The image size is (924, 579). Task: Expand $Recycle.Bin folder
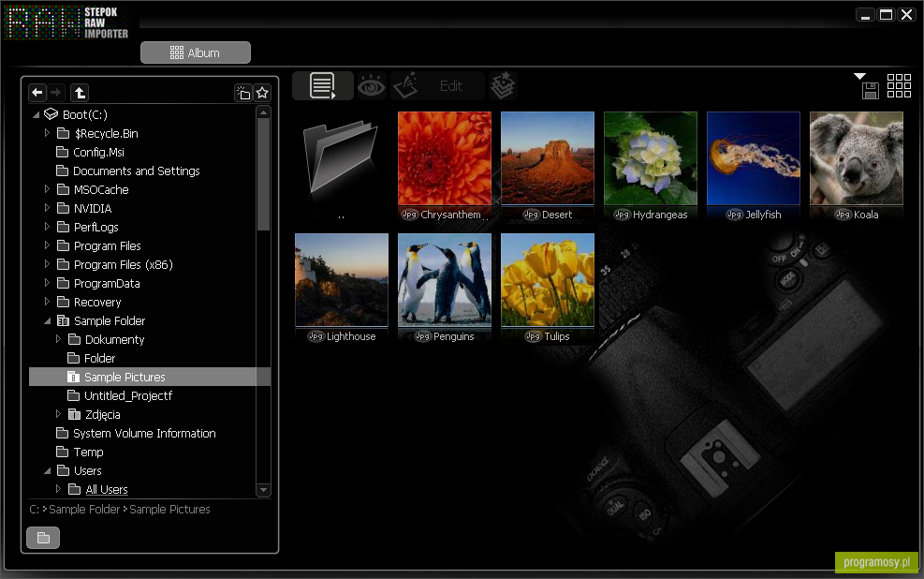47,133
